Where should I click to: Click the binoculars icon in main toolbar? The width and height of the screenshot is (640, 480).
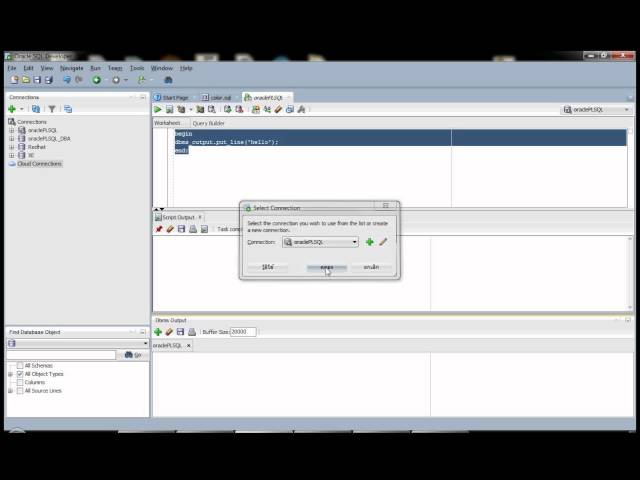click(x=168, y=80)
